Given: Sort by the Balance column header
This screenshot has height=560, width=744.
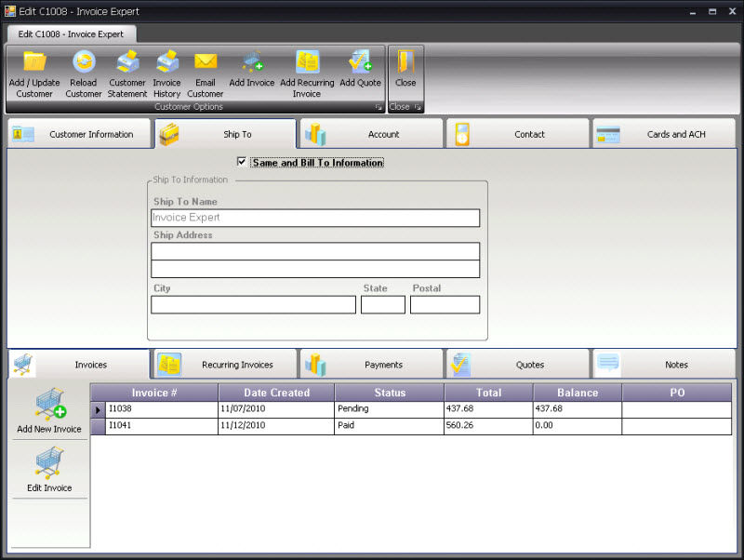Looking at the screenshot, I should click(578, 393).
